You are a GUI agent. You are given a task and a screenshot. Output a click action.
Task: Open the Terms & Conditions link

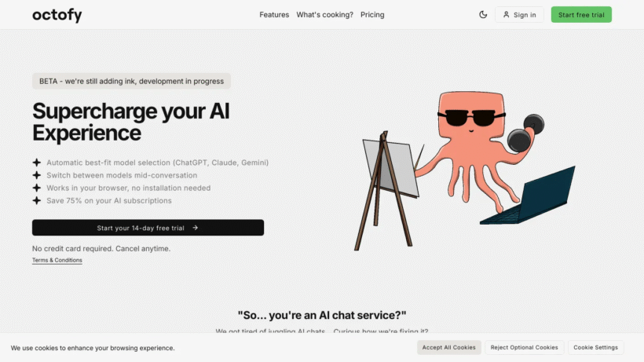(x=57, y=260)
